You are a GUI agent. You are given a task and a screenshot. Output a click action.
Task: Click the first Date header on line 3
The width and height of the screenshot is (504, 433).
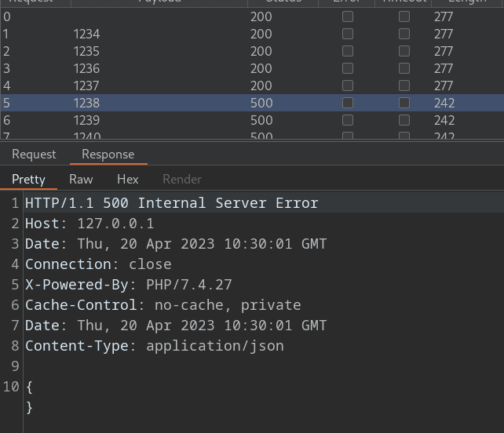176,244
